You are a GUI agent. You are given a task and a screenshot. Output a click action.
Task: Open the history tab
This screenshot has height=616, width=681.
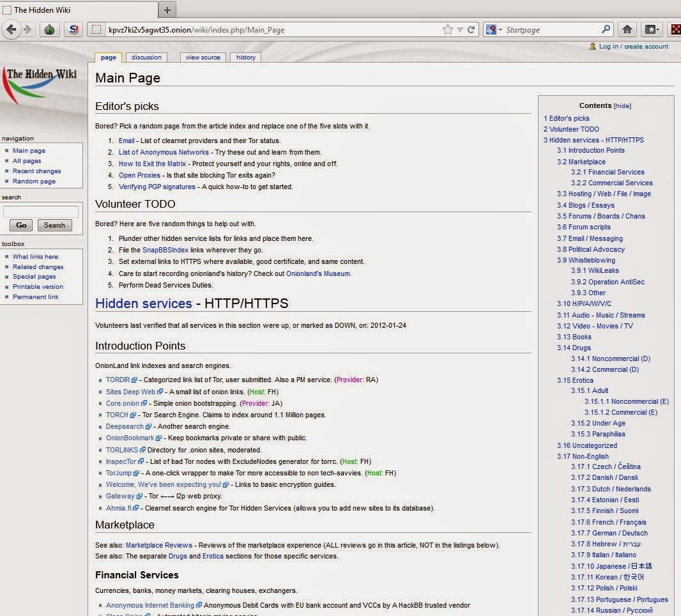pyautogui.click(x=246, y=58)
